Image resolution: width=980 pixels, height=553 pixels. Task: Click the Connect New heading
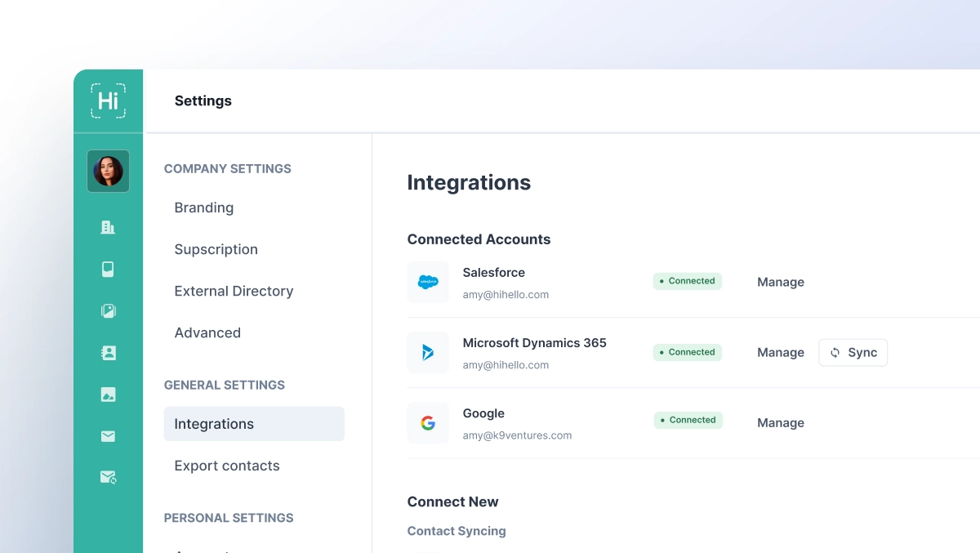coord(453,502)
